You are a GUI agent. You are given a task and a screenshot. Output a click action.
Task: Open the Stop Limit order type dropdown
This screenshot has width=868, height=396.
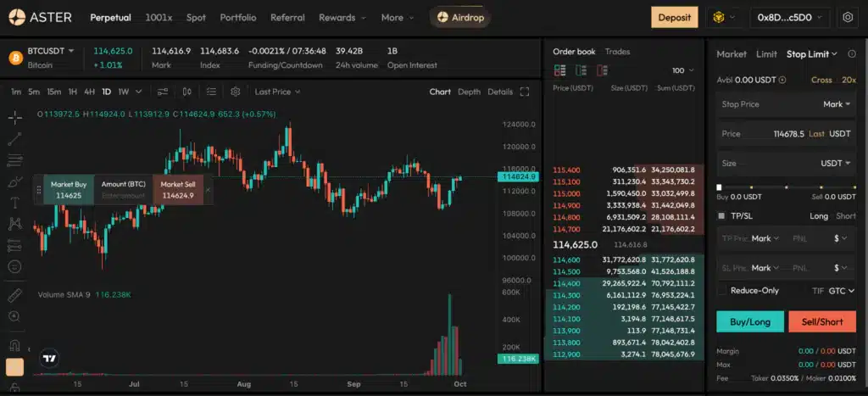pyautogui.click(x=812, y=54)
